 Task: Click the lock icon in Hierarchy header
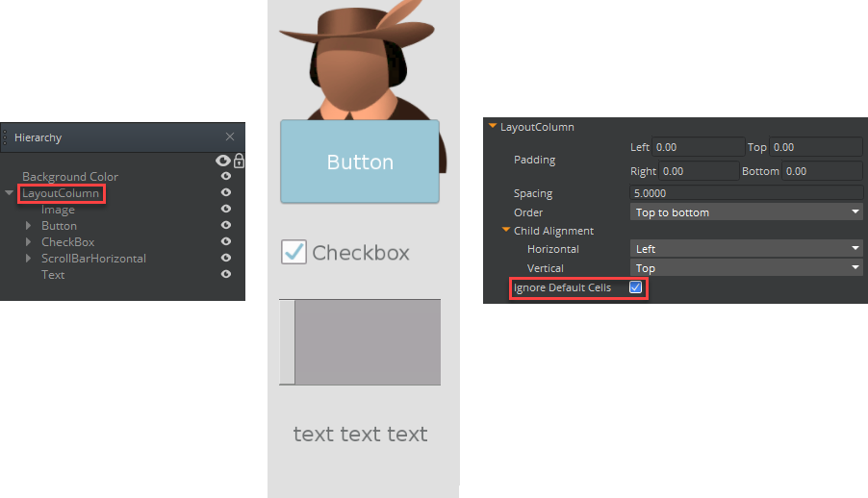(239, 161)
